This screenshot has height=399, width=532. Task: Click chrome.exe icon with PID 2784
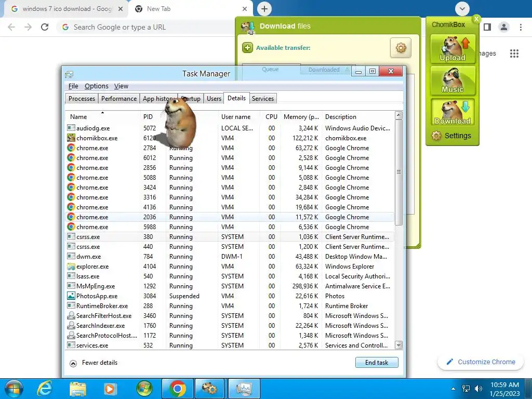pos(71,148)
